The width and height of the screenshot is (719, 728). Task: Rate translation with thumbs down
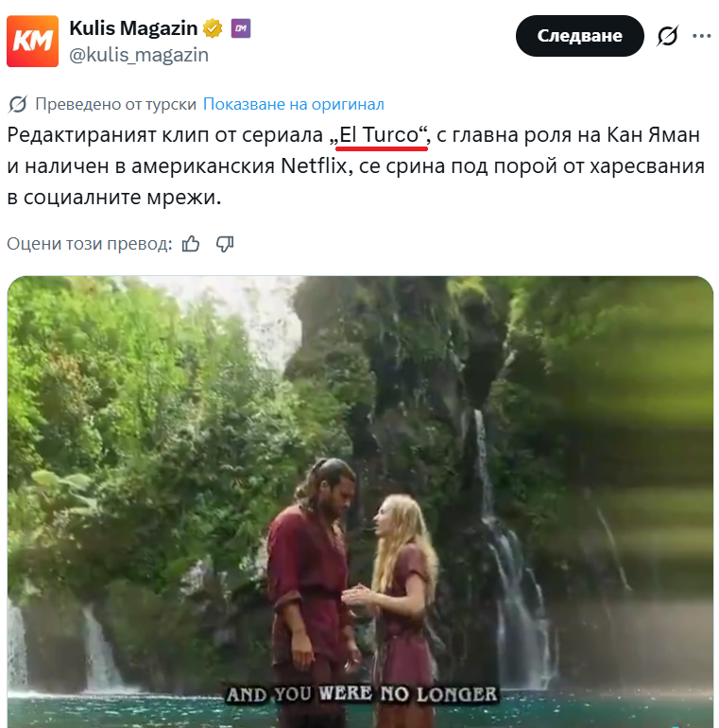pos(225,244)
